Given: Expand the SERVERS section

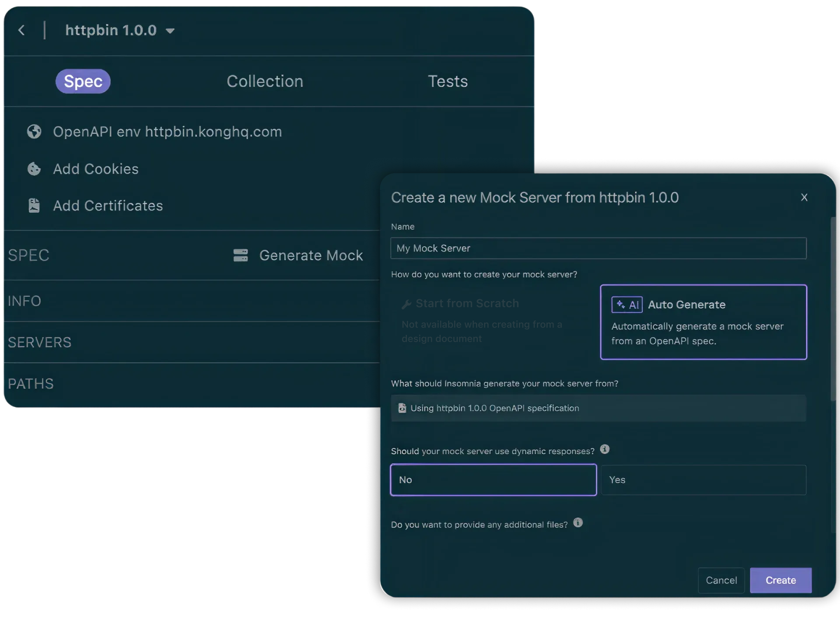Looking at the screenshot, I should click(x=40, y=342).
